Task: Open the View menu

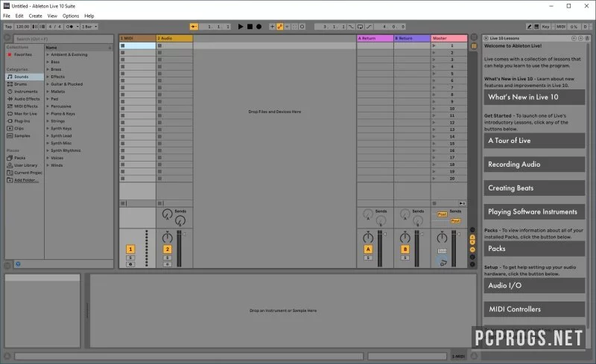Action: [52, 16]
